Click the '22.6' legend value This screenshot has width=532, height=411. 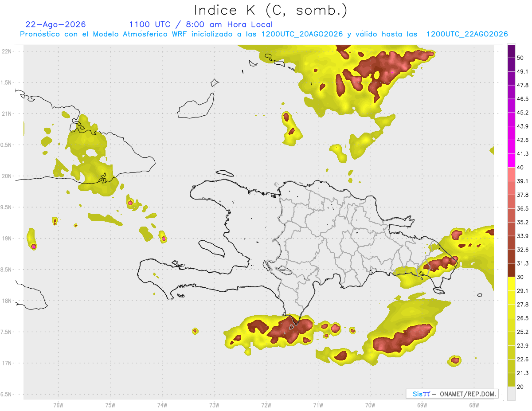point(523,360)
